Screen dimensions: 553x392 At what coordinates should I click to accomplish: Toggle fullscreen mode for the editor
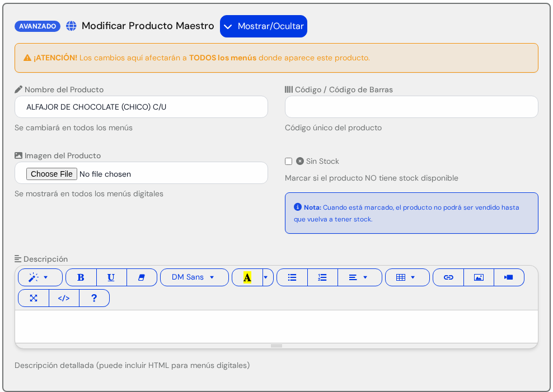pos(34,298)
